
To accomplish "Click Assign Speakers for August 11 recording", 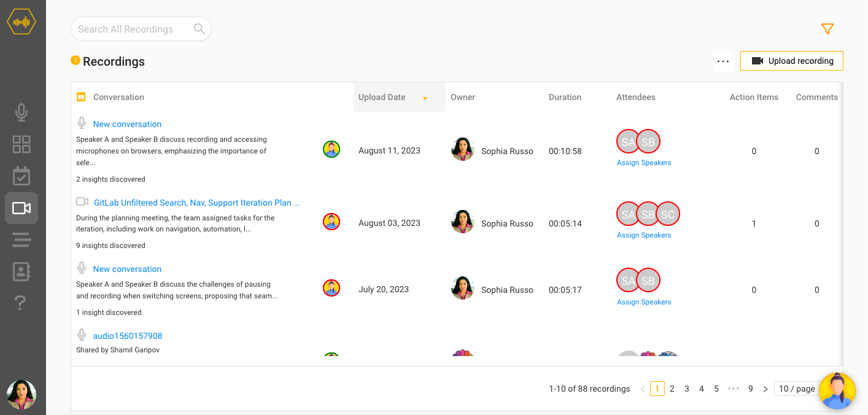I will point(644,163).
